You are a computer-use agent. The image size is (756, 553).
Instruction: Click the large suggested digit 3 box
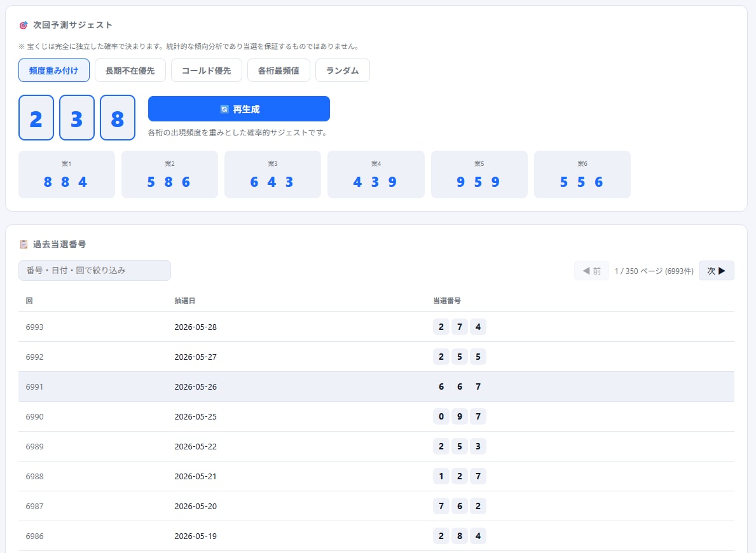click(77, 118)
